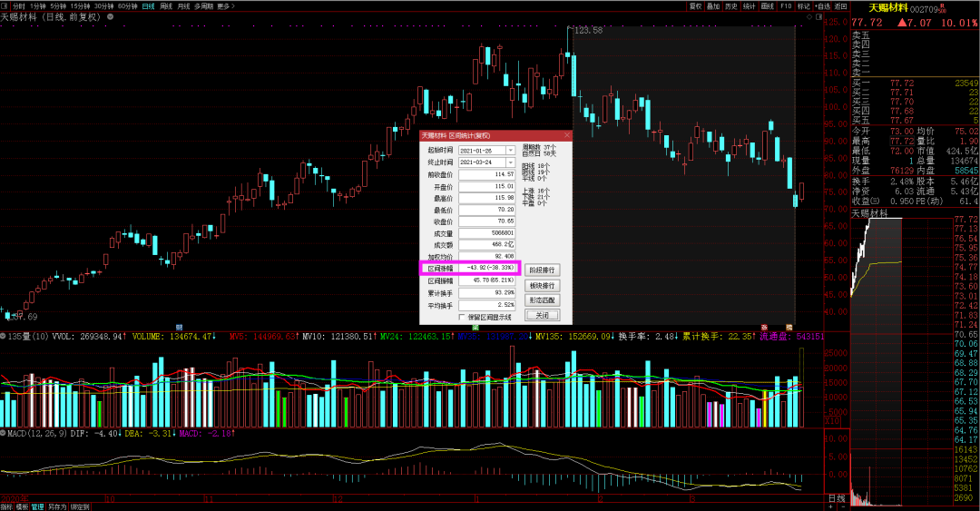Click the 123.58 high price label
This screenshot has width=980, height=511.
(588, 30)
